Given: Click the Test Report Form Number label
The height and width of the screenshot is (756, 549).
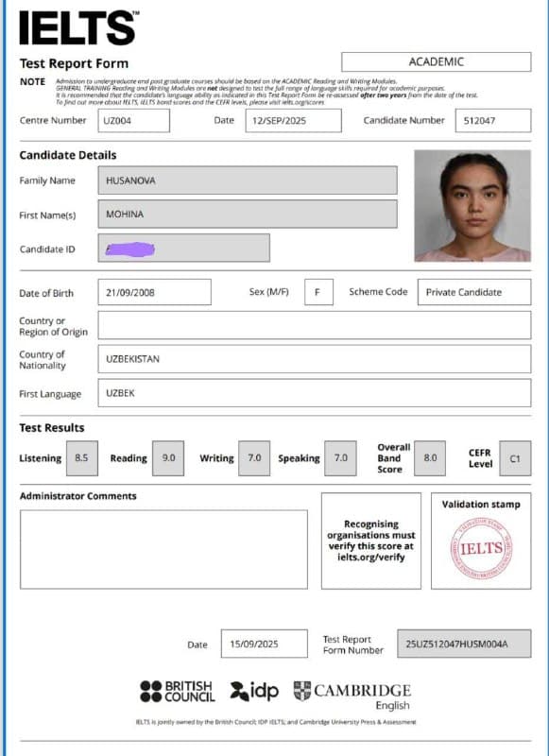Looking at the screenshot, I should click(353, 644).
